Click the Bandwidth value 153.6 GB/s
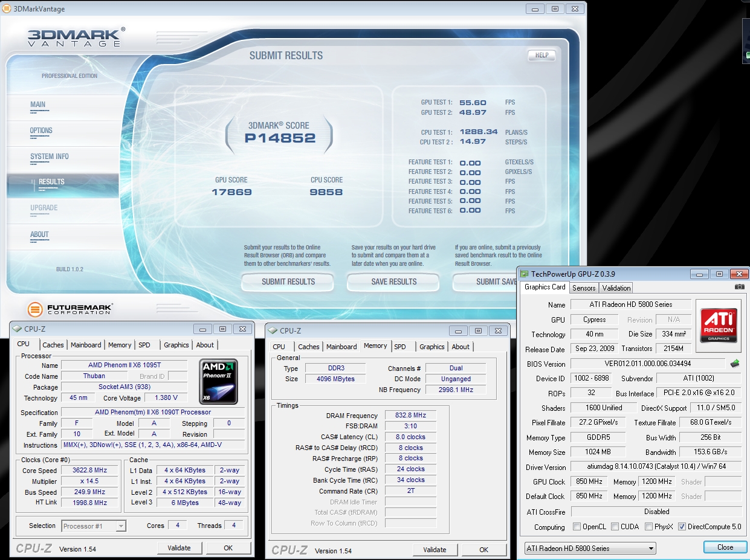This screenshot has height=560, width=750. click(711, 452)
